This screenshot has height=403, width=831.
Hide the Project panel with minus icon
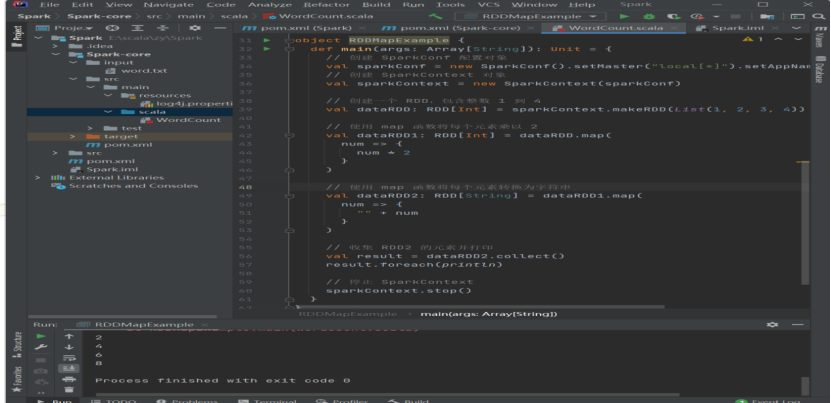tap(220, 28)
